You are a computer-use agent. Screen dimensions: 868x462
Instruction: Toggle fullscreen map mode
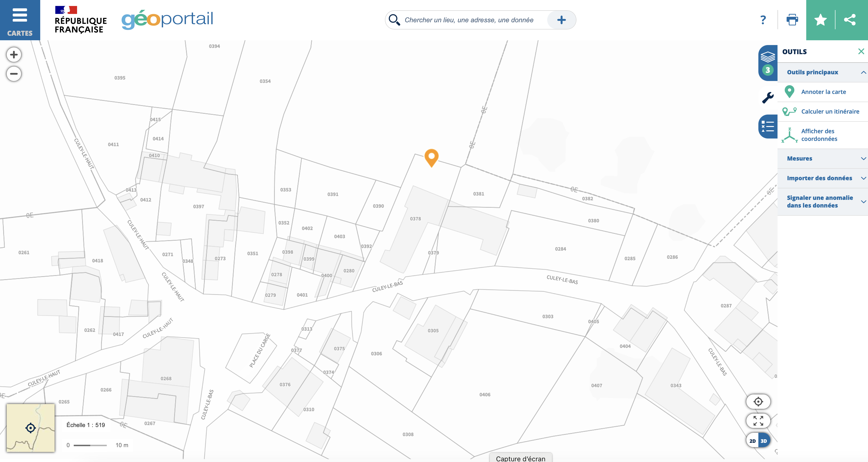tap(758, 421)
